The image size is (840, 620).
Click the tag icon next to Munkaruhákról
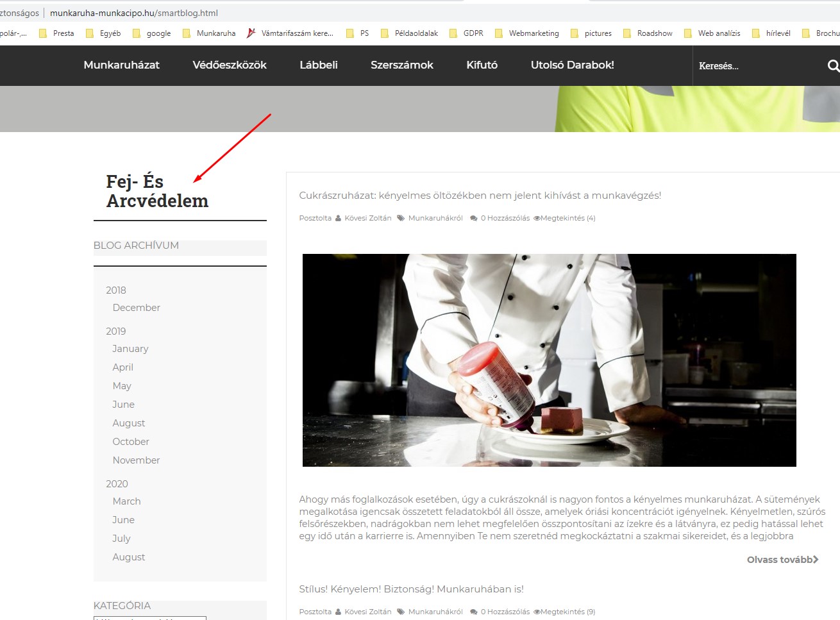(x=400, y=217)
